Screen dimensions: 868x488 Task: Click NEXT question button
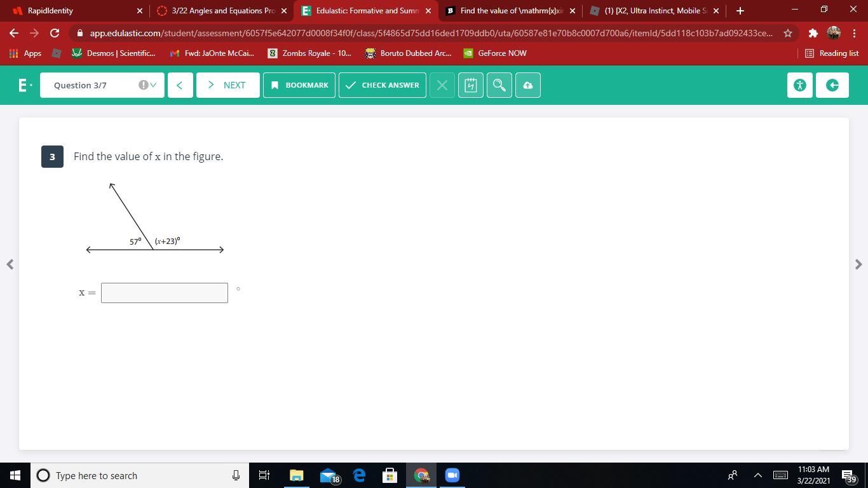(x=228, y=85)
